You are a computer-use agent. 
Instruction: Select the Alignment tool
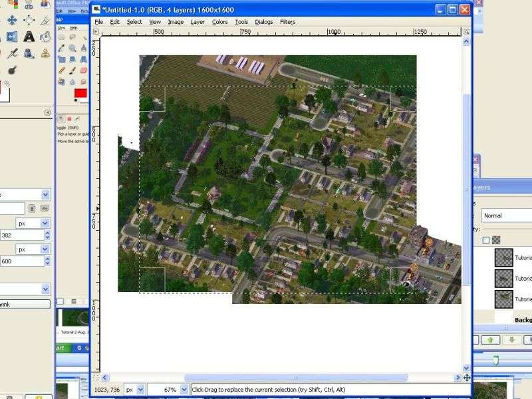pos(29,20)
